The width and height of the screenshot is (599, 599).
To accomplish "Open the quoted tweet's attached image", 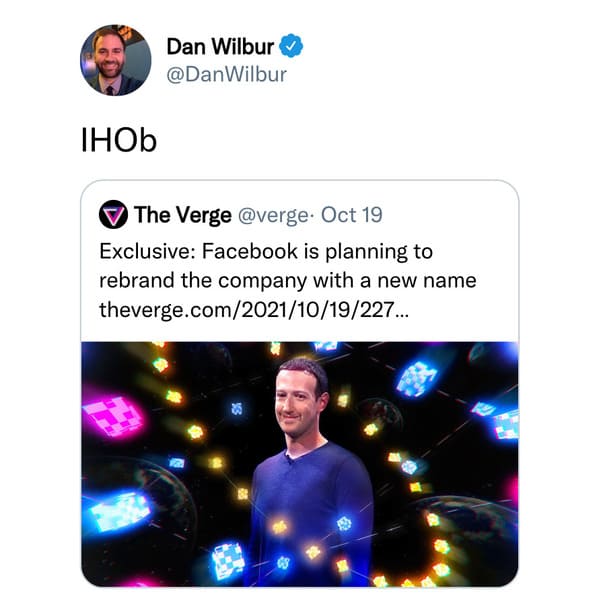I will (300, 464).
